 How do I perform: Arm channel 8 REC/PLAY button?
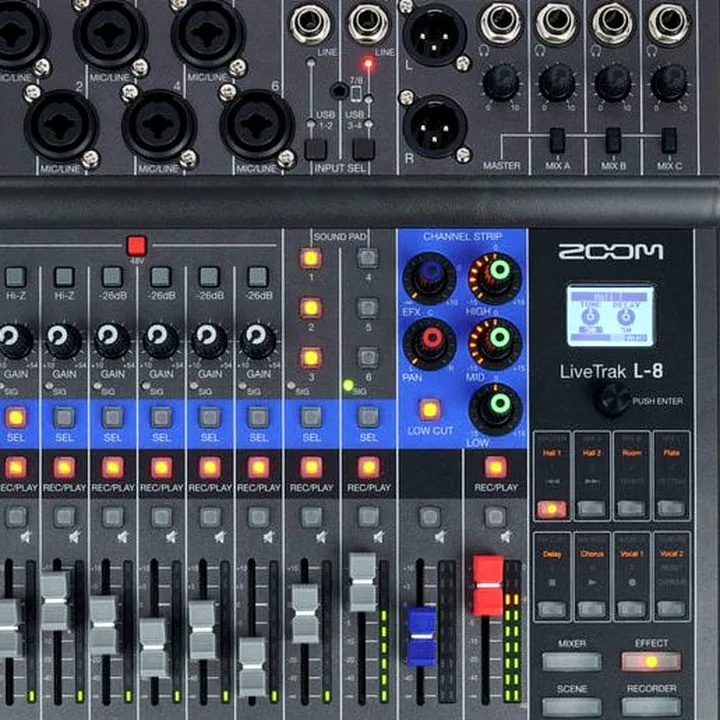368,468
